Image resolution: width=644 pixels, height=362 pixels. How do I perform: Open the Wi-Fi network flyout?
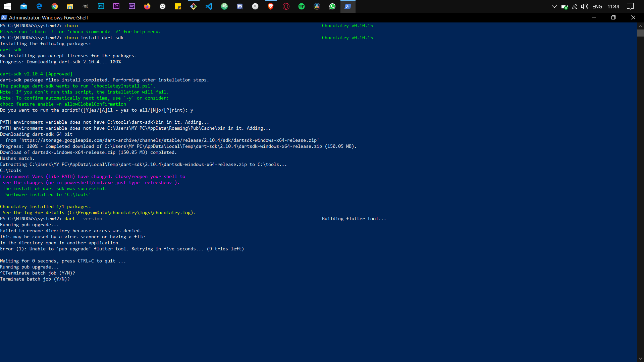tap(575, 6)
